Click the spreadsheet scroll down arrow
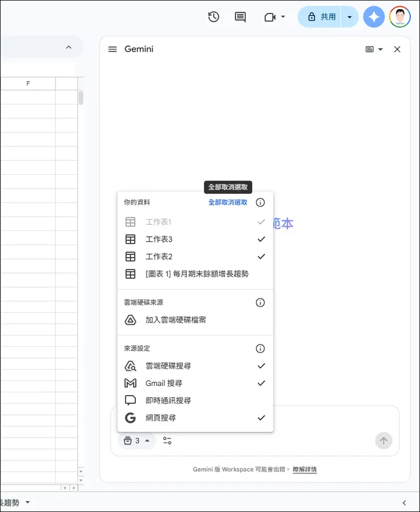Viewport: 420px width, 512px height. click(x=81, y=480)
